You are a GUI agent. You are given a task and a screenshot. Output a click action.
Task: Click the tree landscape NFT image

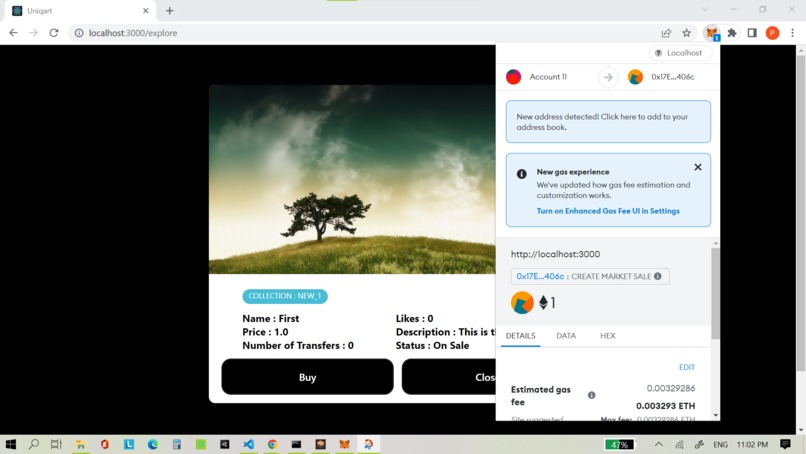pos(352,179)
